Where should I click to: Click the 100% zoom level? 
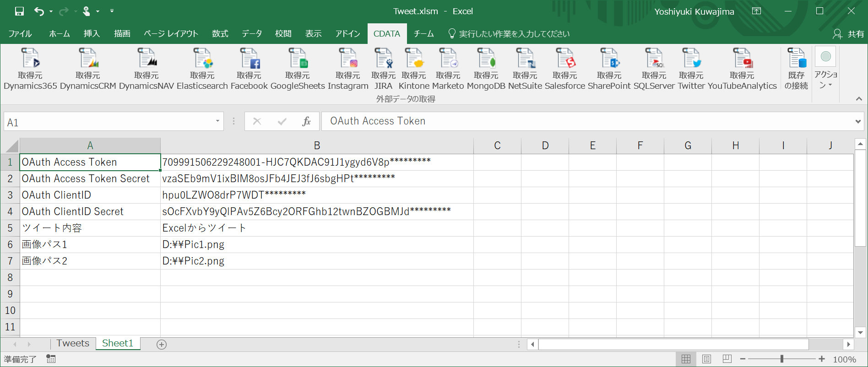tap(845, 360)
